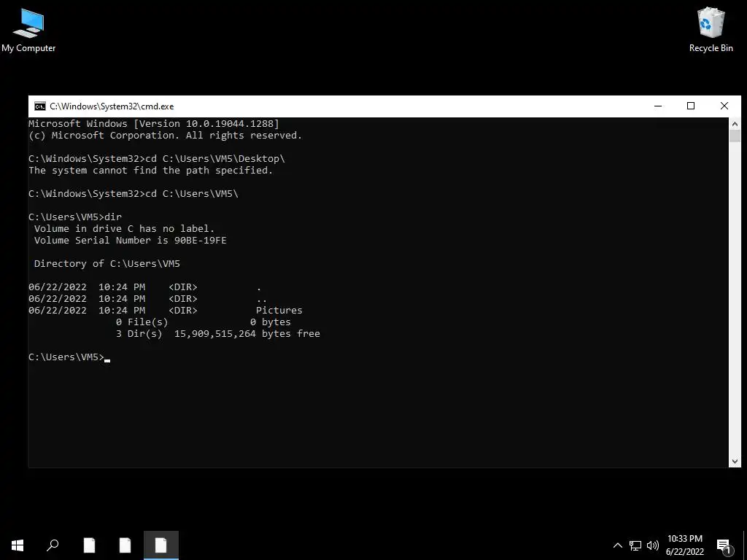Click the cd C:\Users\VM5\ command line
This screenshot has height=560, width=747.
133,193
